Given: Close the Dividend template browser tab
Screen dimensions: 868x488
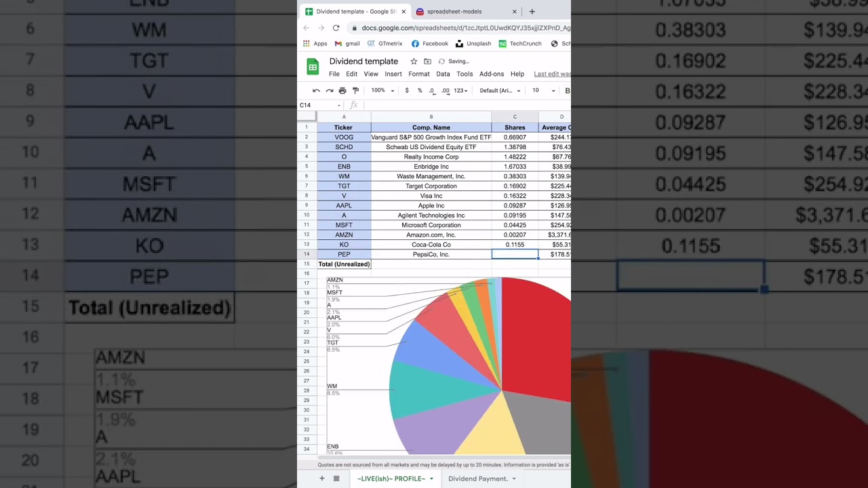Looking at the screenshot, I should tap(404, 12).
